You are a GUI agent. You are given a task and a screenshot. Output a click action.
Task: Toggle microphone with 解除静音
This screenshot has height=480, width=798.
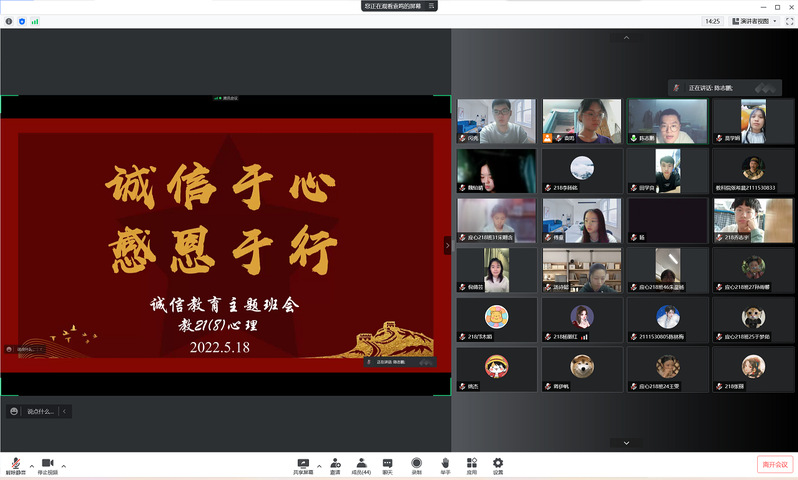(16, 465)
